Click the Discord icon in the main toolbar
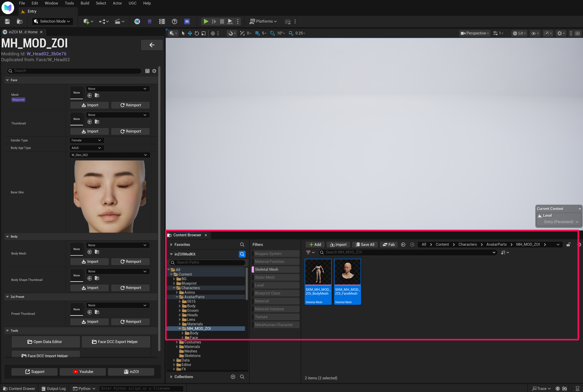Screen dimensions: 583x392 click(x=187, y=21)
